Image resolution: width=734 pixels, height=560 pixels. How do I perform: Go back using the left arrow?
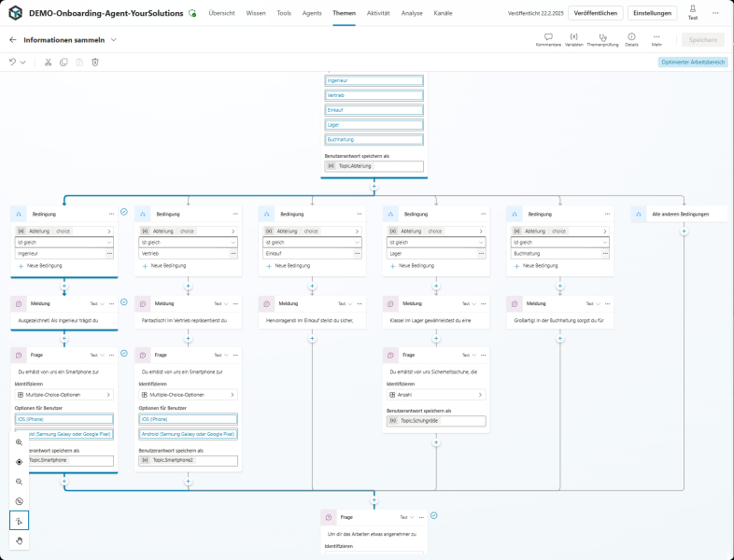click(13, 40)
